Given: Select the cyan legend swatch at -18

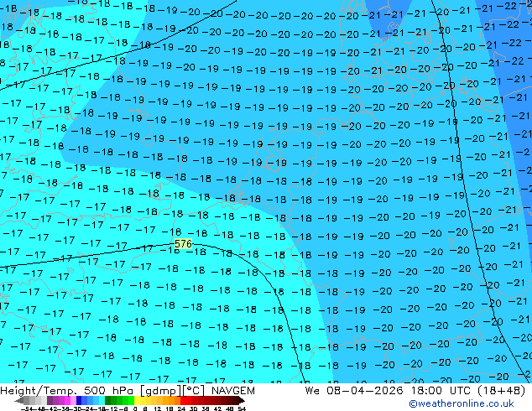Looking at the screenshot, I should [x=102, y=400].
